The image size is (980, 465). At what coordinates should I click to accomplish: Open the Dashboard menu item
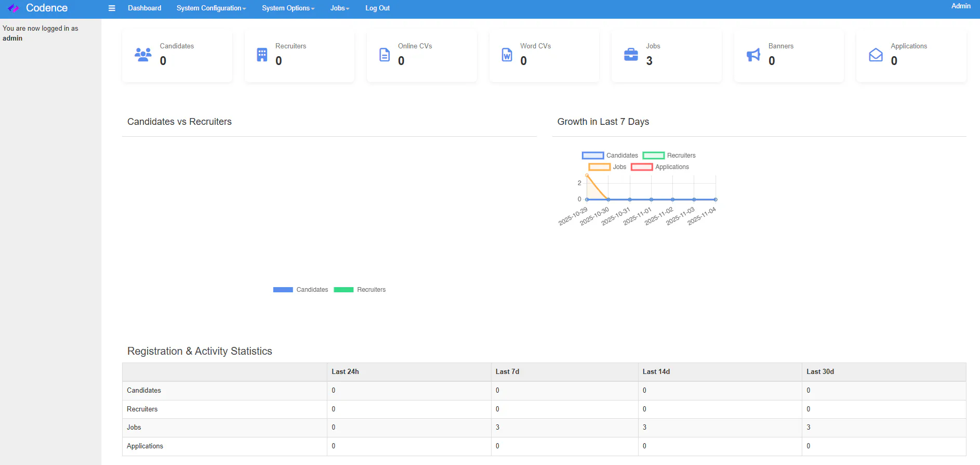144,8
